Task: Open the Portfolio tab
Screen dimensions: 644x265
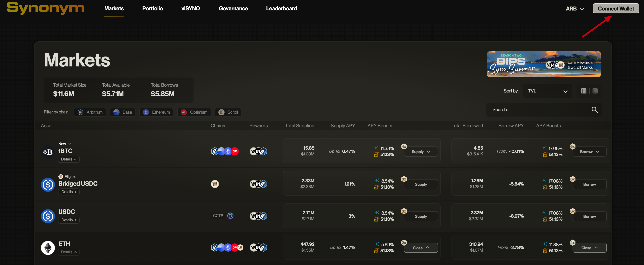Action: coord(153,9)
